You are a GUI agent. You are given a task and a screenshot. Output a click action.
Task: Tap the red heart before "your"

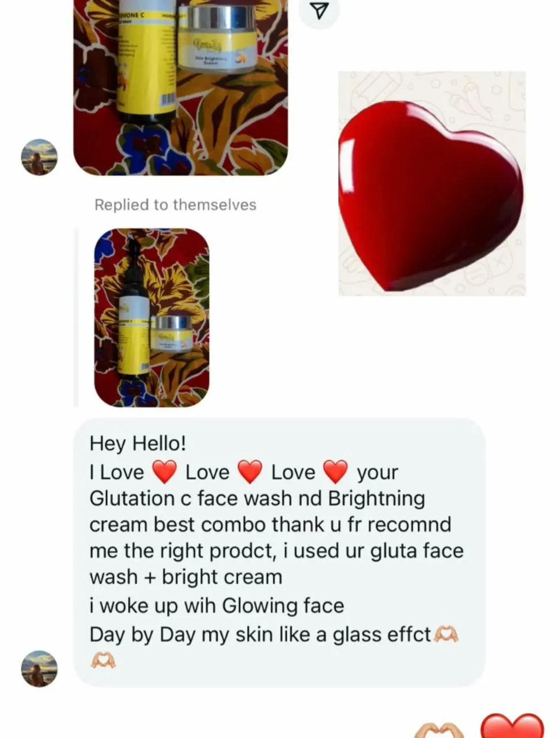[336, 472]
